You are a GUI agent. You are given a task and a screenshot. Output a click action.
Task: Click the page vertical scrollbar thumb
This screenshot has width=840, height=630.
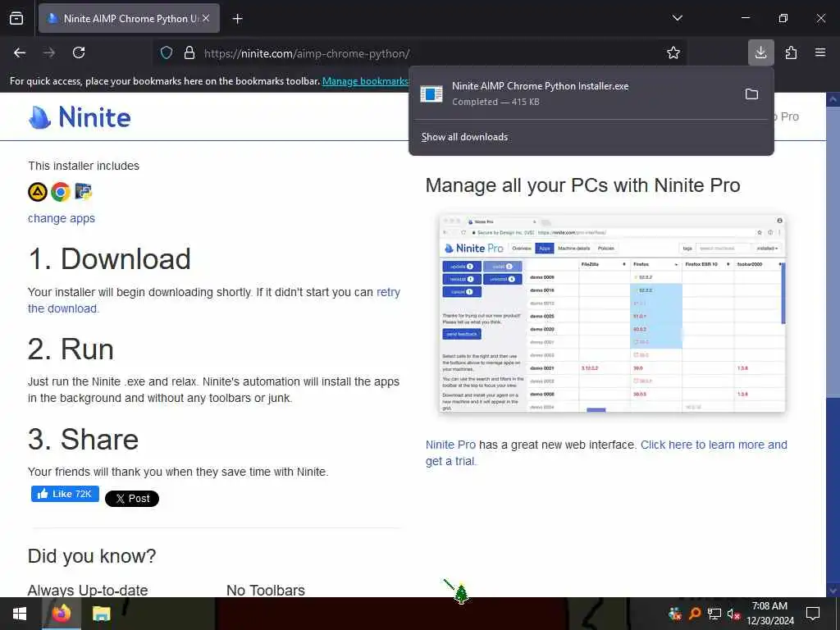tap(833, 252)
